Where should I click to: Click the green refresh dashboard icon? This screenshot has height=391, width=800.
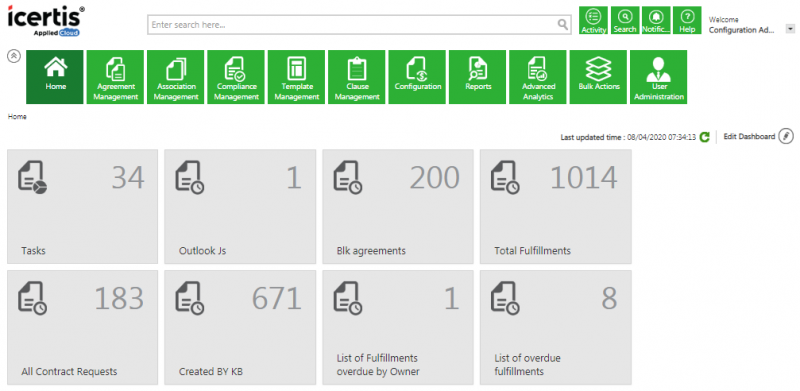705,137
